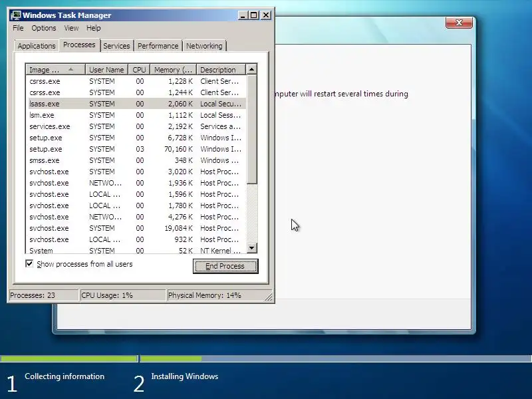This screenshot has height=399, width=532.
Task: Select the lsm.exe process
Action: 136,115
